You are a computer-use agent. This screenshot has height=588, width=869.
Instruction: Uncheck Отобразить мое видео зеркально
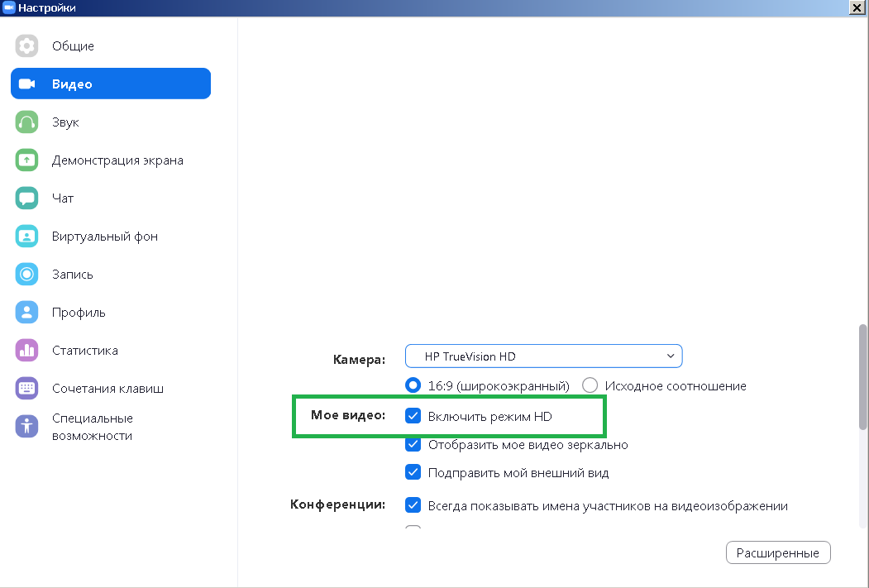[413, 445]
